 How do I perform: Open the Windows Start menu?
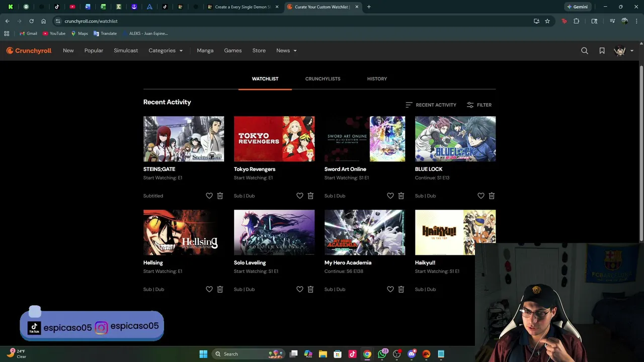point(203,354)
